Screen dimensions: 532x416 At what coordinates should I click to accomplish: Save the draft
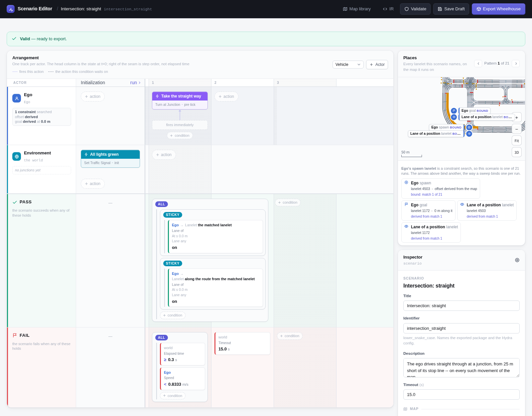pos(451,9)
